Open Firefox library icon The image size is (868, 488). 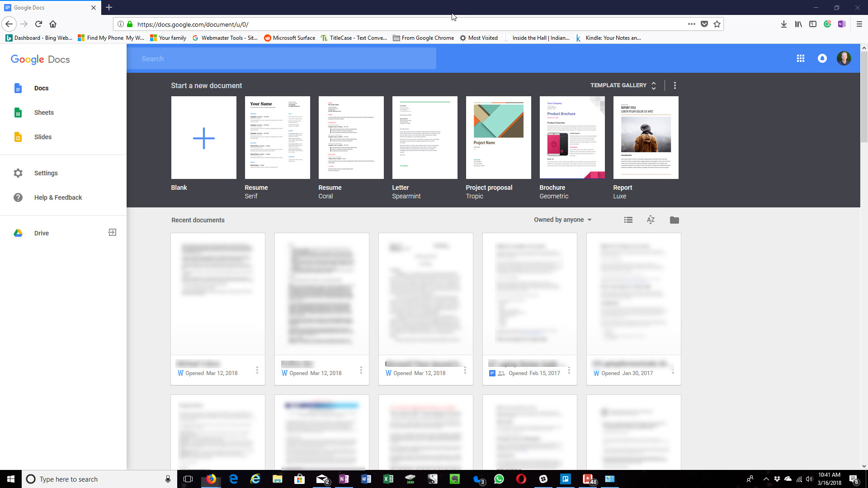[x=798, y=24]
